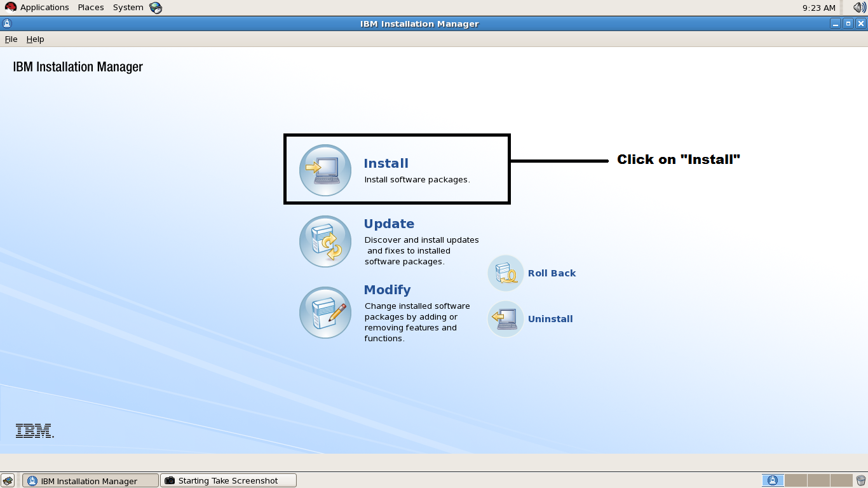Viewport: 868px width, 488px height.
Task: Click the Uninstall computer icon
Action: click(506, 319)
